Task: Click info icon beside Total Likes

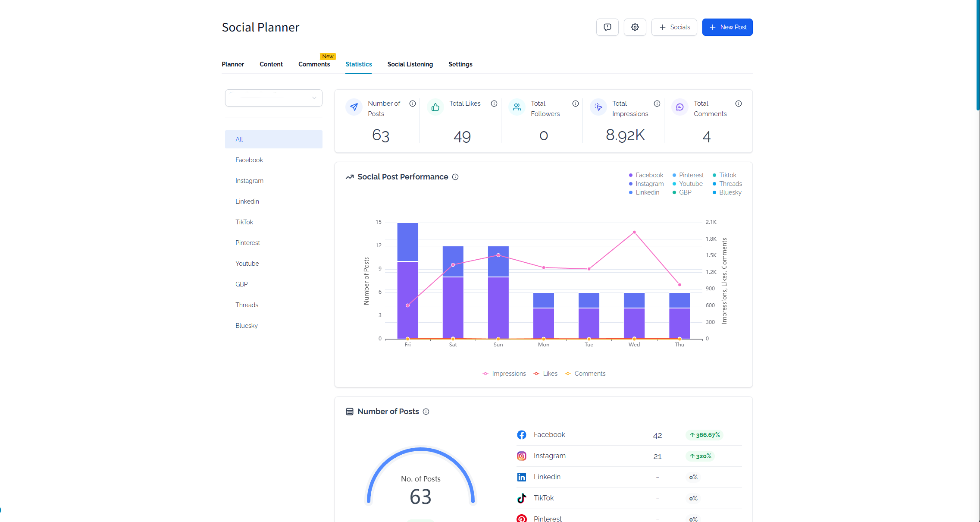Action: [x=494, y=104]
